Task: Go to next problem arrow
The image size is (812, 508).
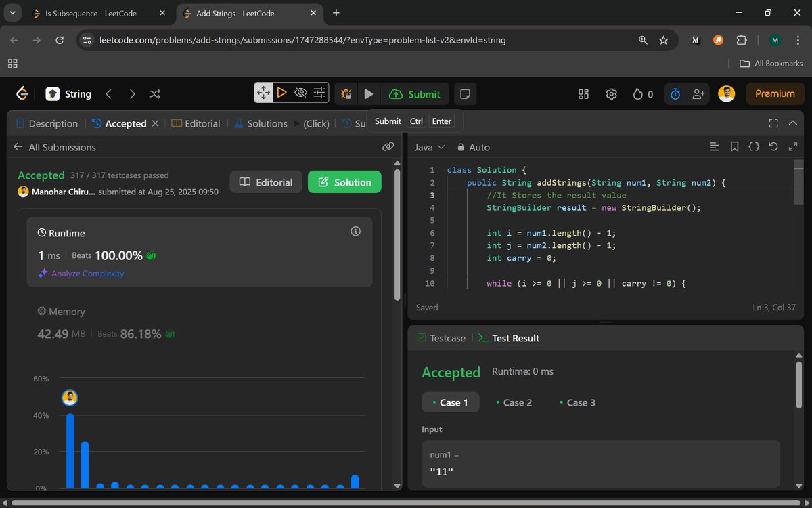Action: tap(132, 94)
